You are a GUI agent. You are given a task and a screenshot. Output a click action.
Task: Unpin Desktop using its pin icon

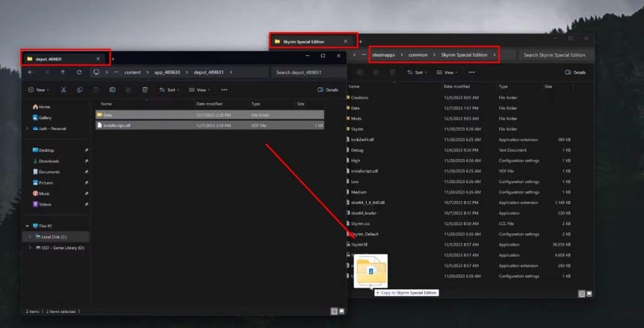click(86, 150)
